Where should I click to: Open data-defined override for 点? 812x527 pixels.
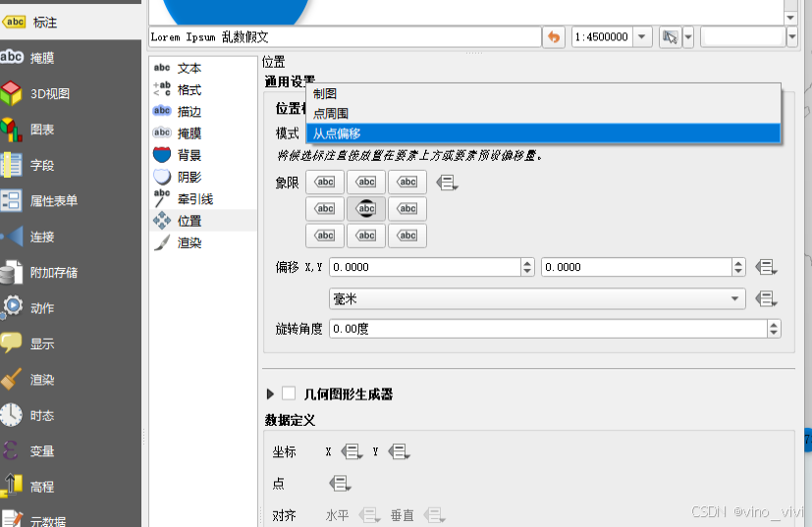pyautogui.click(x=340, y=484)
